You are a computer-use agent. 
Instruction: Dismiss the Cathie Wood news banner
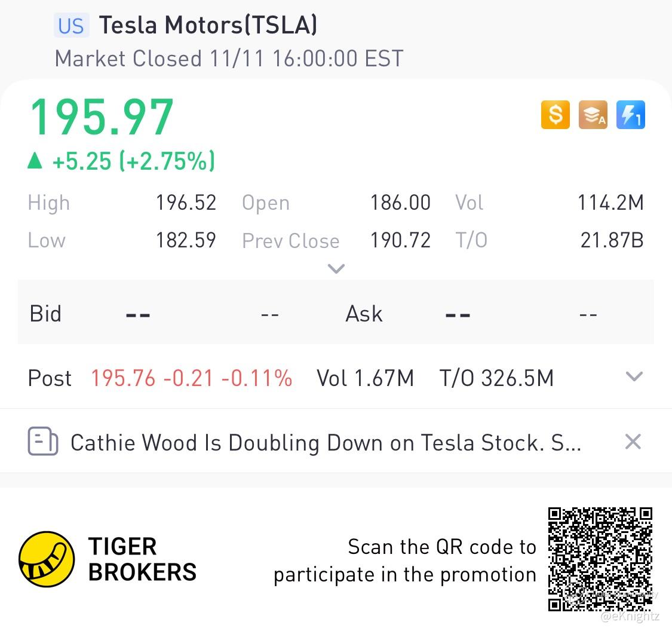point(633,442)
